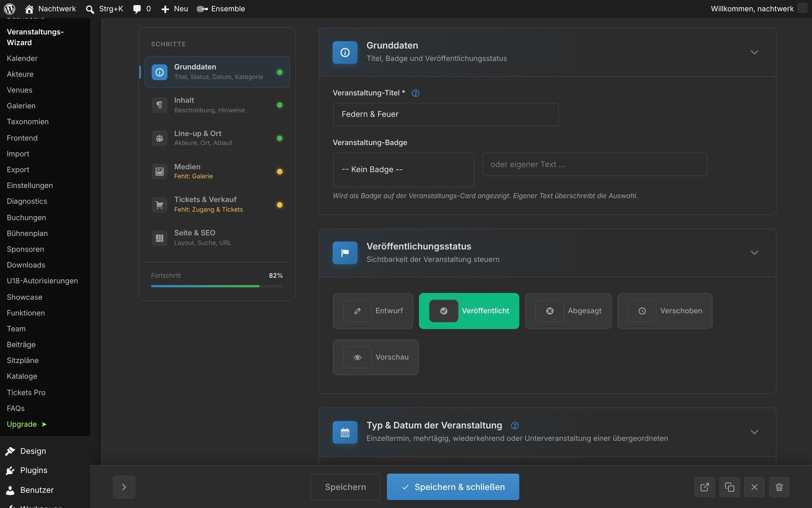
Task: Click help icon beside Typ & Datum heading
Action: 515,426
